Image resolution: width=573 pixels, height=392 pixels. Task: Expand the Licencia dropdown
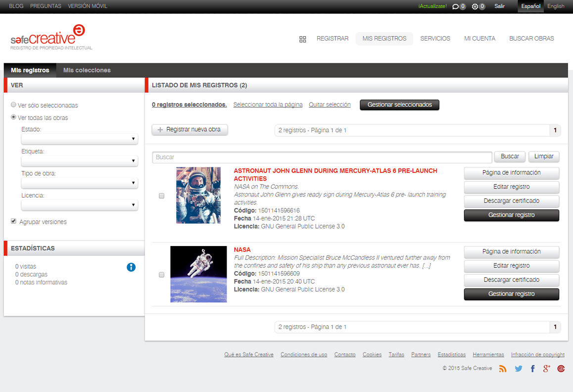pos(79,205)
